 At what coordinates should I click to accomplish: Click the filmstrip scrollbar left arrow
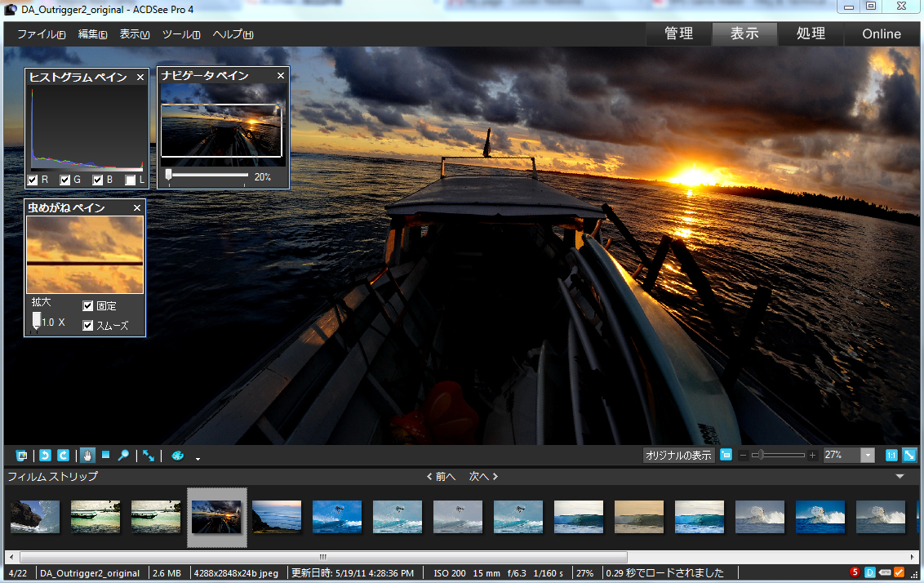click(x=11, y=557)
